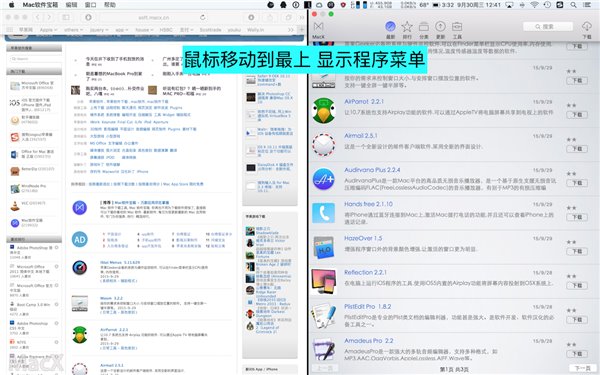Screen dimensions: 600x375
Task: Expand the app bookmarks folder in Safari
Action: (122, 29)
